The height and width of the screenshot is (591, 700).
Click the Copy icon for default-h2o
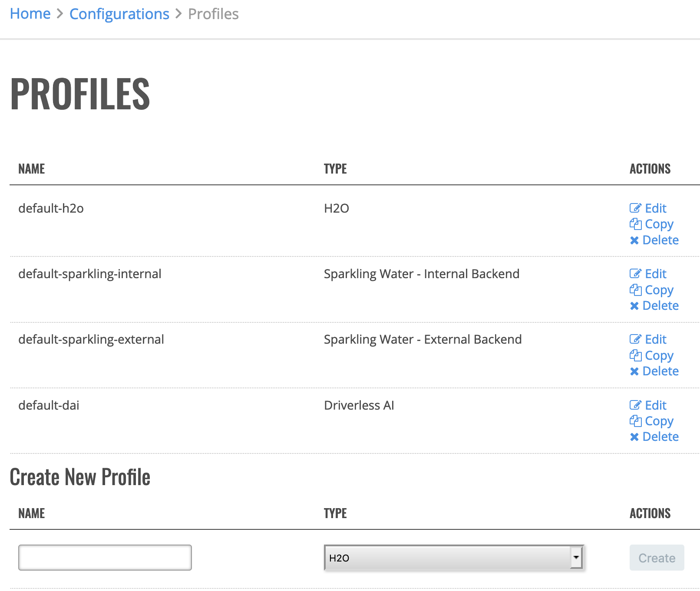pos(635,224)
